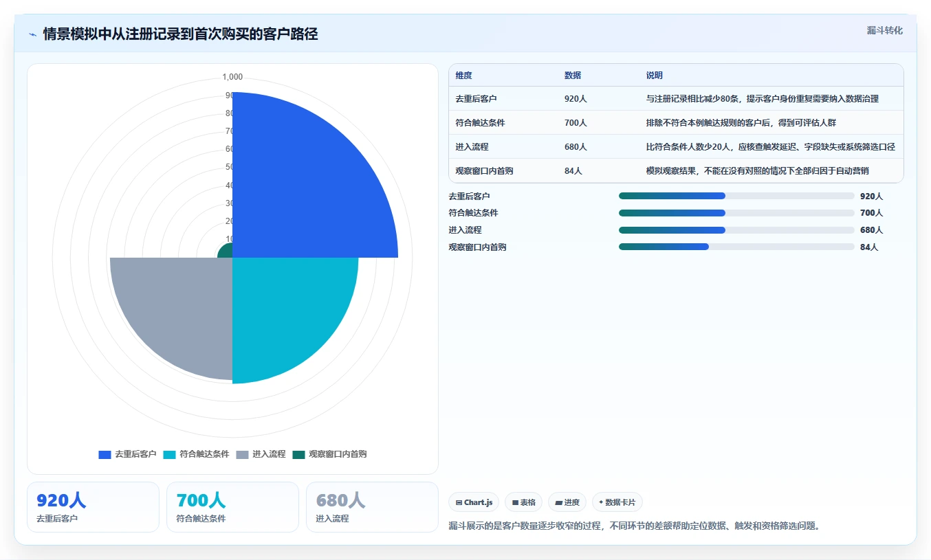
Task: Open the 700人 符合触达条件 stat card
Action: click(x=232, y=507)
